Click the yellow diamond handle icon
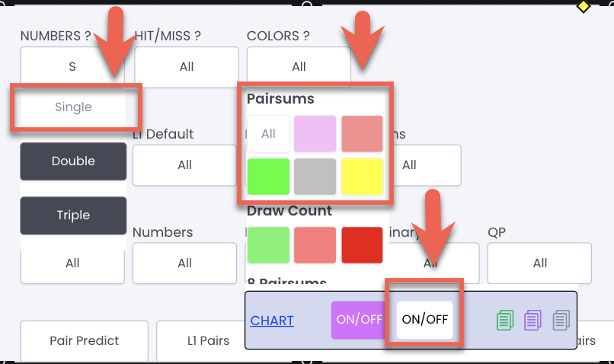The image size is (614, 364). (x=584, y=6)
